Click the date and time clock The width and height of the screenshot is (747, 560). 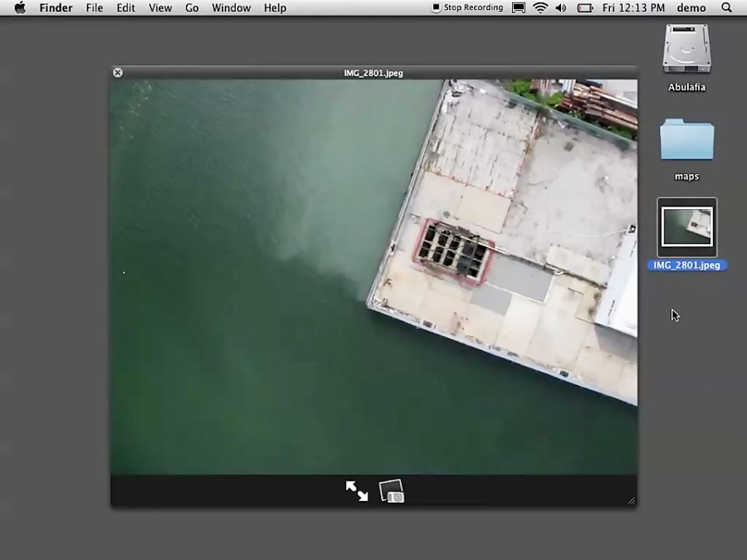tap(633, 7)
